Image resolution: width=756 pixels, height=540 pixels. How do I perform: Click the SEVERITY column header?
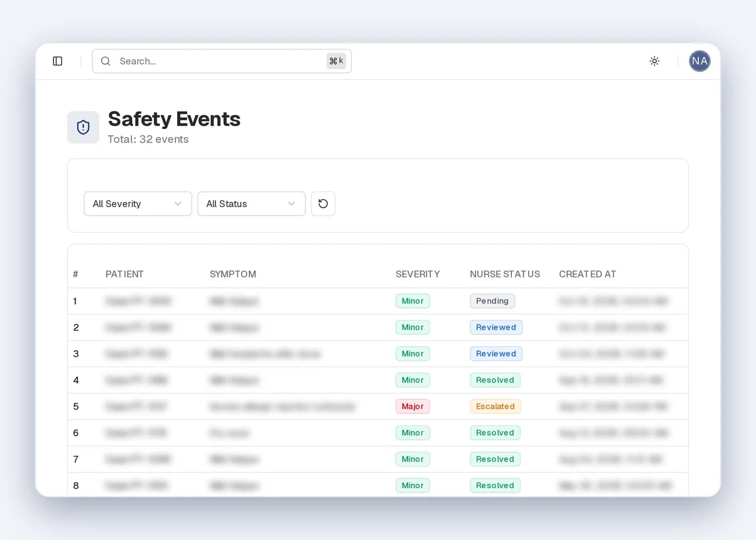point(417,274)
